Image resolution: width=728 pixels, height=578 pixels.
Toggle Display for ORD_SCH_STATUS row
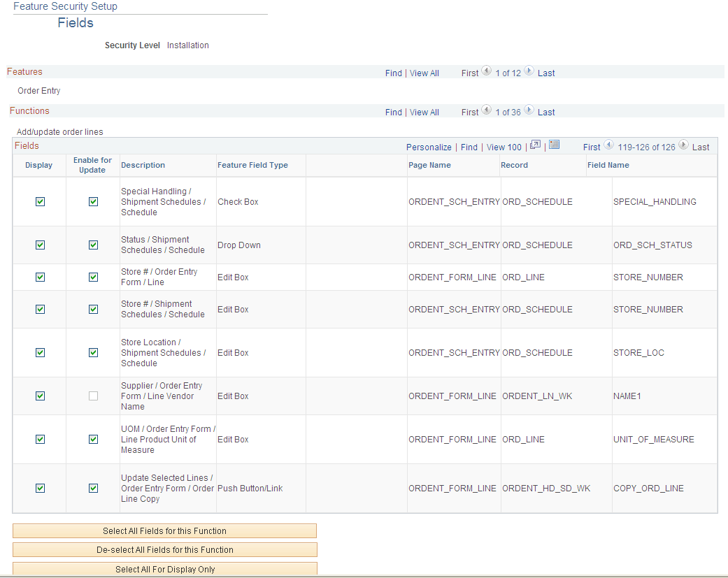tap(41, 245)
